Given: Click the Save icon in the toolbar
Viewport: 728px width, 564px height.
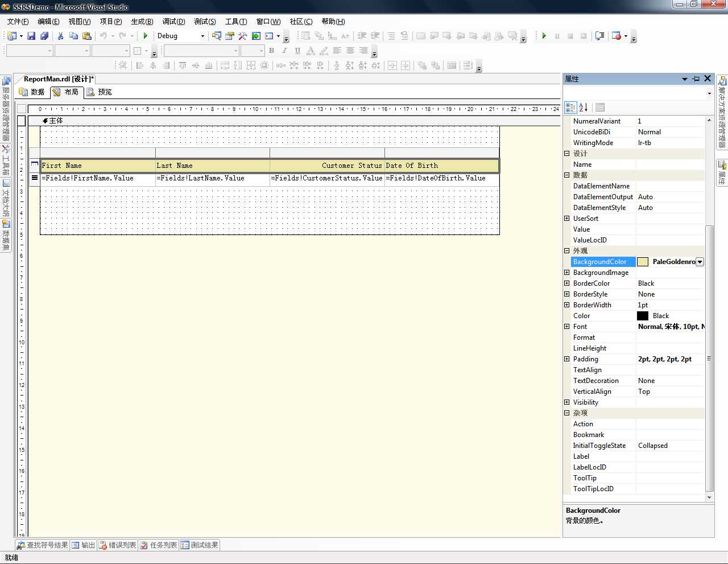Looking at the screenshot, I should [x=31, y=36].
